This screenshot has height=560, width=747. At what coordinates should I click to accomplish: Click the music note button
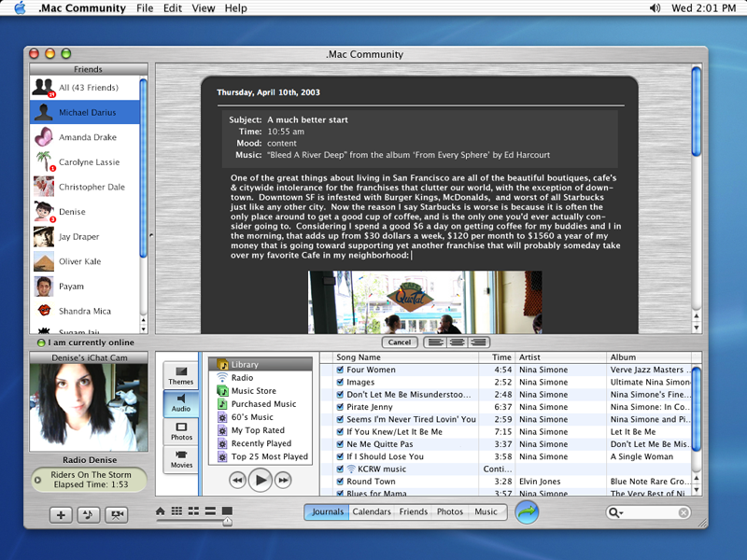(x=89, y=515)
